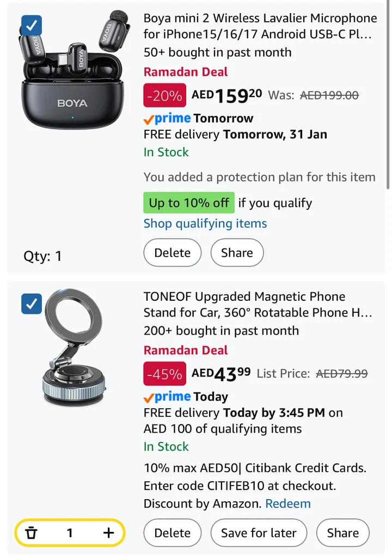The width and height of the screenshot is (392, 558).
Task: Click the -45% discount badge
Action: (x=164, y=374)
